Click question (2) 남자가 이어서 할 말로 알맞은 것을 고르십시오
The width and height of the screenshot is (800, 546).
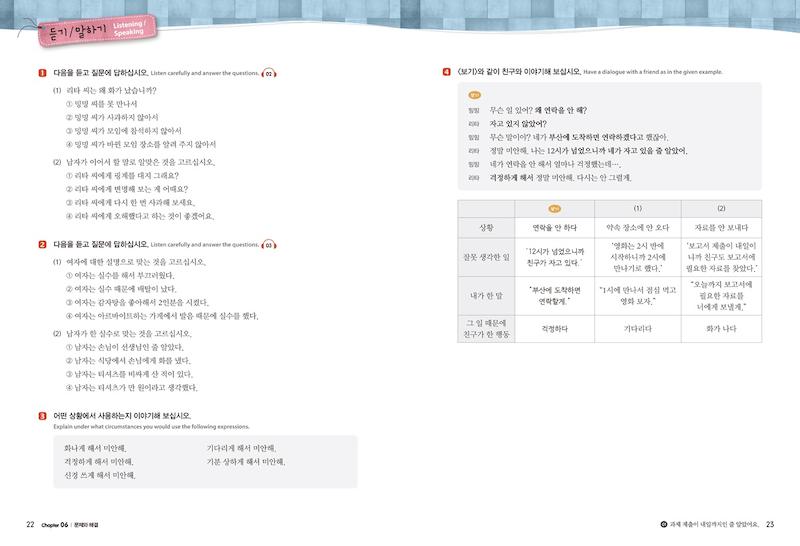134,162
